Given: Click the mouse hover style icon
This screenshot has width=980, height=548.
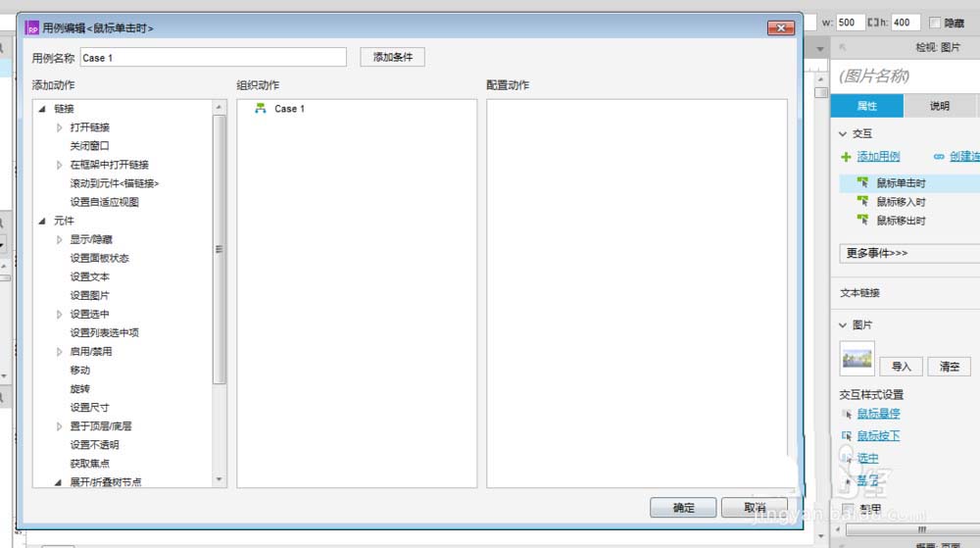Looking at the screenshot, I should click(x=847, y=414).
